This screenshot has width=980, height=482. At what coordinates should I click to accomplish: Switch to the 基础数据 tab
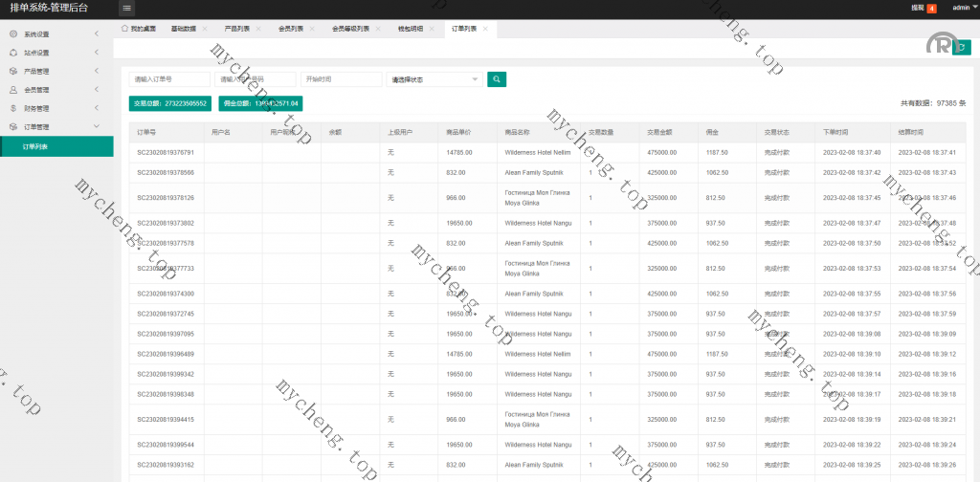tap(183, 29)
